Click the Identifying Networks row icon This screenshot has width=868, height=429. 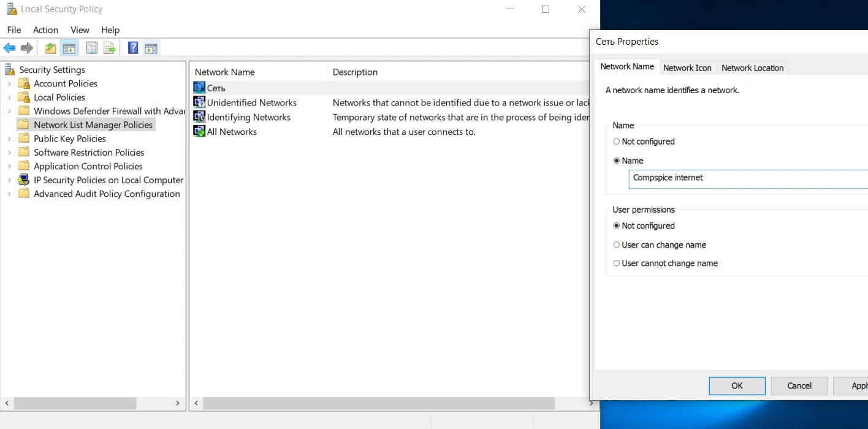point(199,116)
